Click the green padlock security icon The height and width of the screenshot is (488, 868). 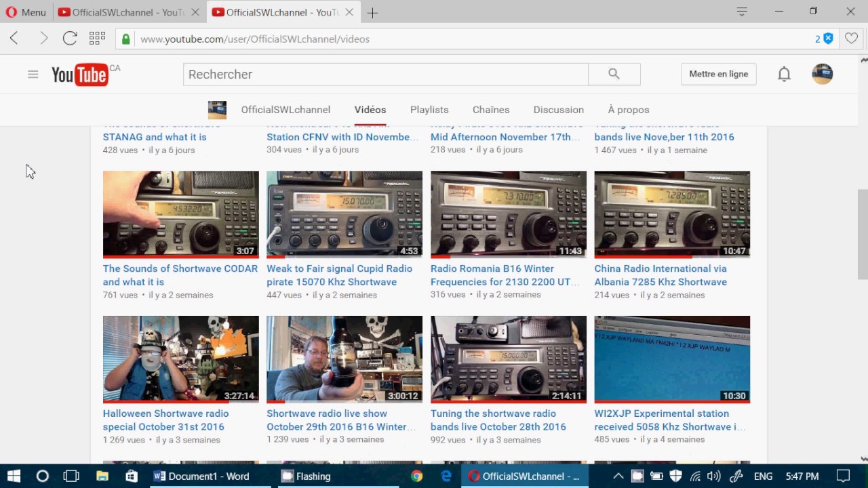[x=125, y=39]
